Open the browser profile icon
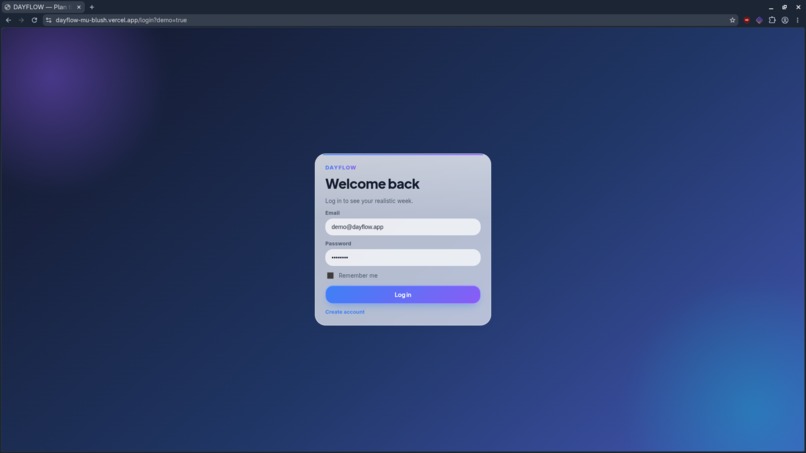 (x=785, y=20)
